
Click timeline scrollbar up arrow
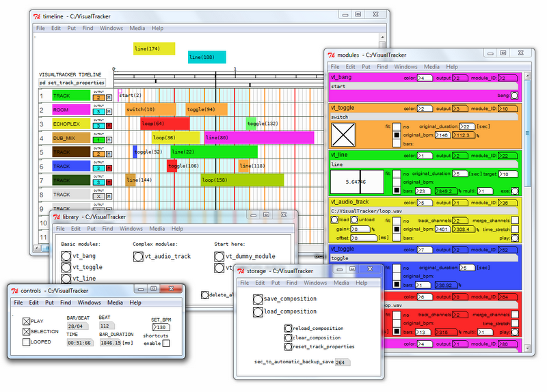[383, 38]
